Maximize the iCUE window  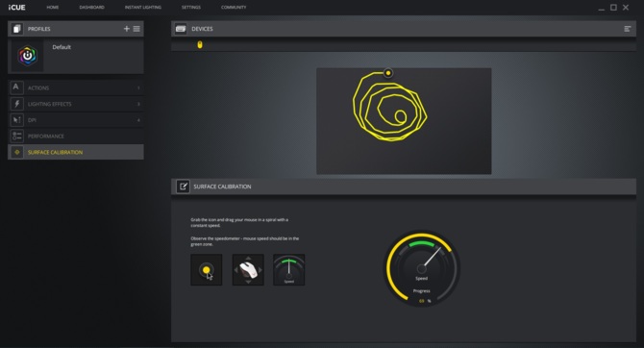click(x=613, y=8)
